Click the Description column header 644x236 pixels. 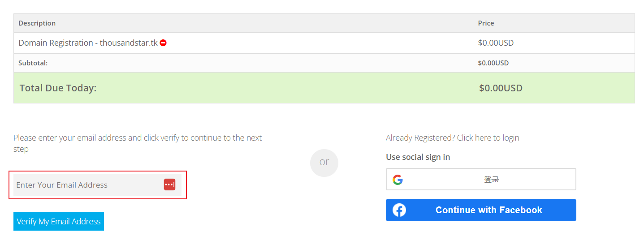[37, 23]
